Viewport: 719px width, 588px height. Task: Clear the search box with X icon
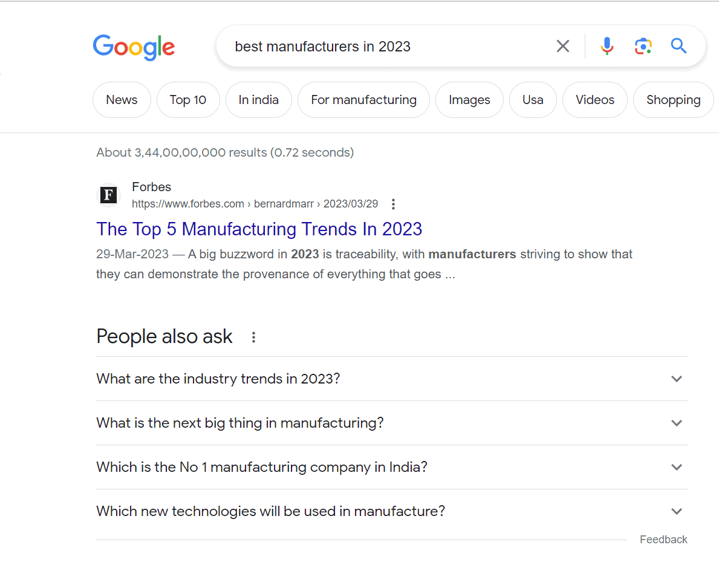pos(562,46)
